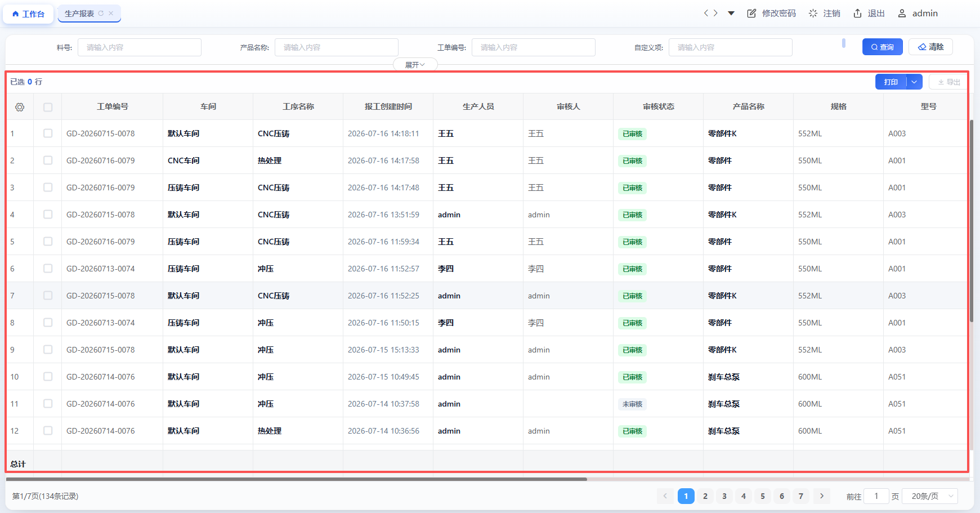Click GD-20260714-0076 in row 12

[x=101, y=431]
